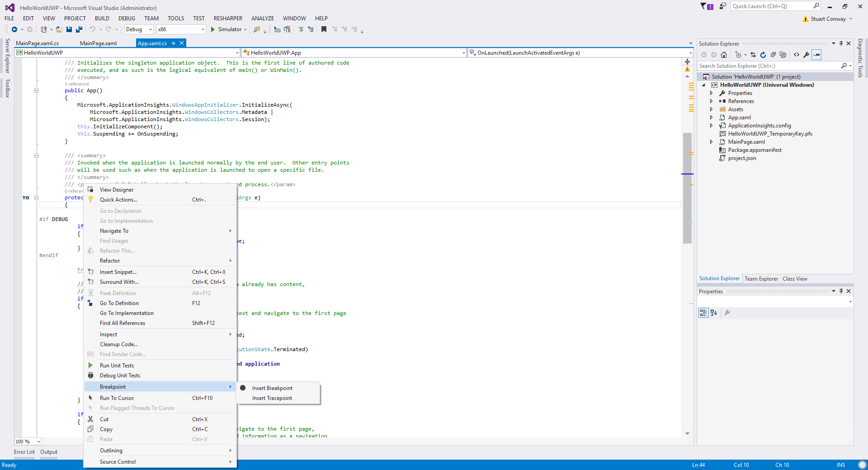
Task: Select Insert Breakpoint from the submenu
Action: point(278,388)
